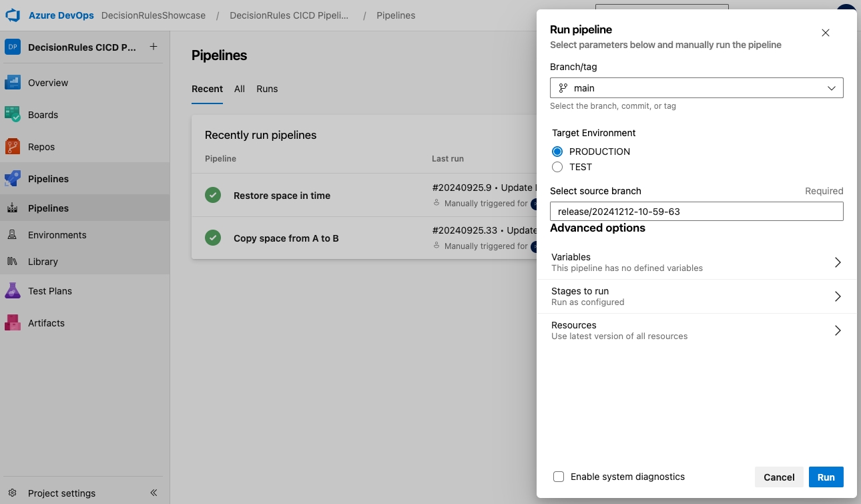
Task: Open the Test Plans flask icon
Action: click(13, 291)
